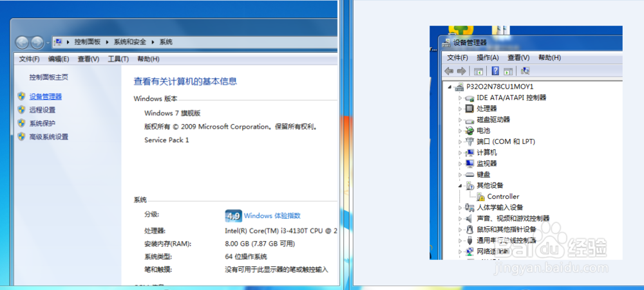
Task: Open the 远程设置 link
Action: coord(43,110)
